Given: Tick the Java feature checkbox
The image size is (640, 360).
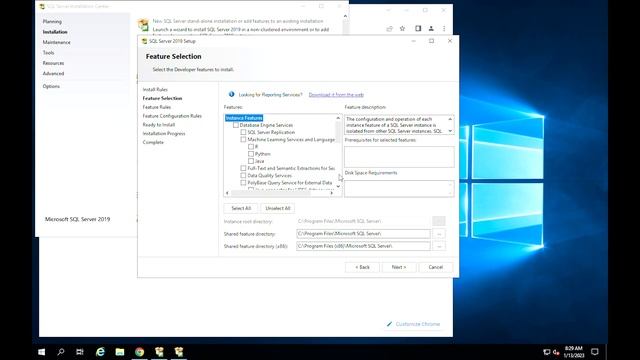Looking at the screenshot, I should 251,161.
